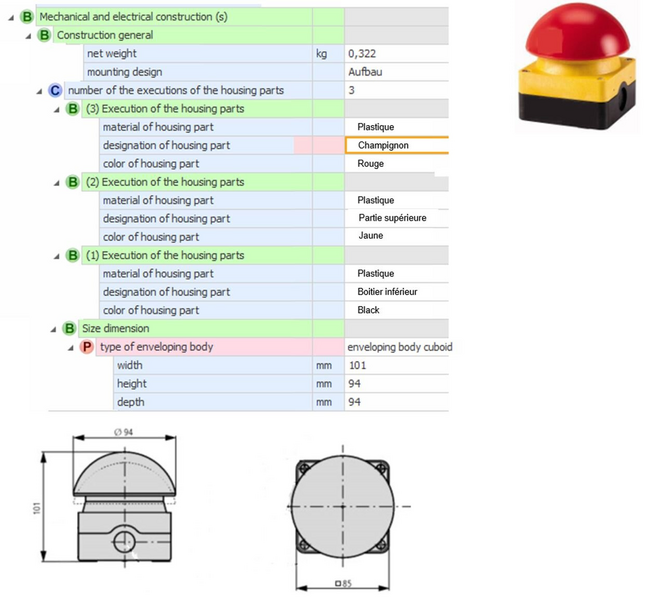Click the red mushroom button product photo
Image resolution: width=647 pixels, height=598 pixels.
(569, 67)
